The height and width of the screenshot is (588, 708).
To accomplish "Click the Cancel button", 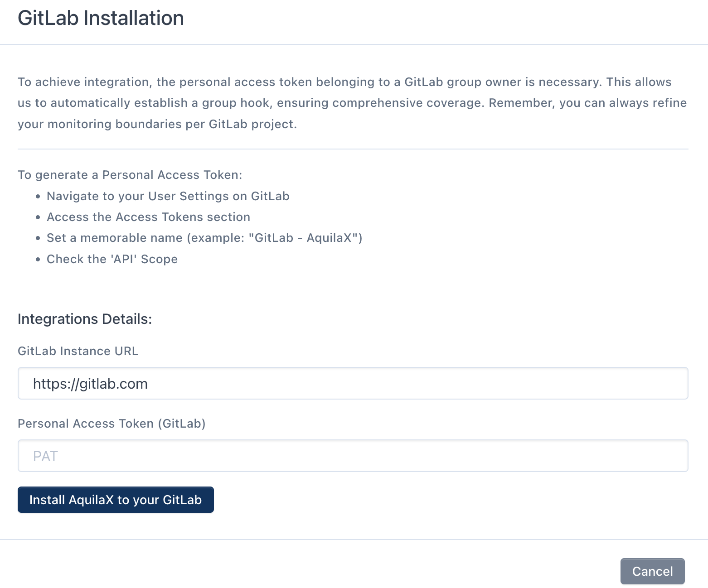I will [652, 571].
